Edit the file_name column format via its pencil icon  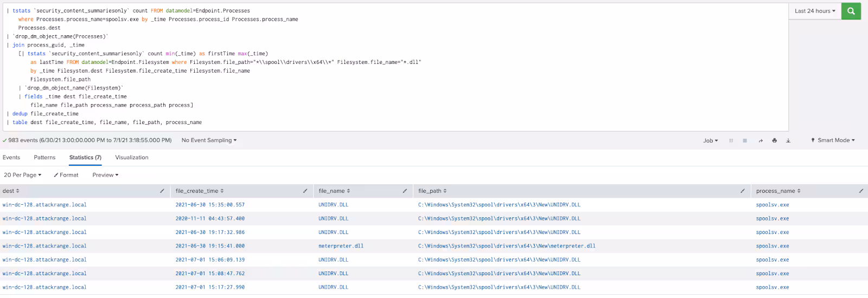click(405, 191)
